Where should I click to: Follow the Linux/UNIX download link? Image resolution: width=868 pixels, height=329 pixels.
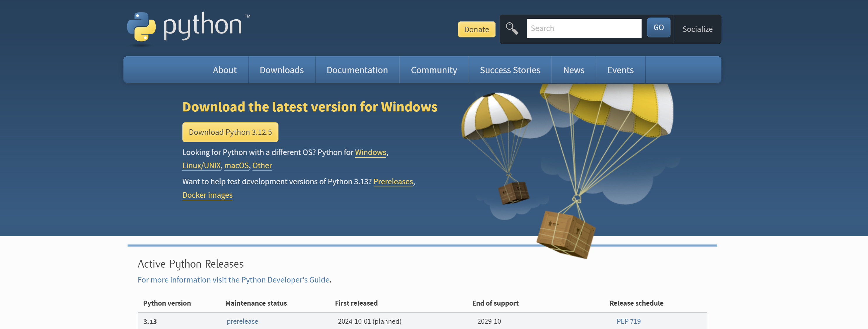click(201, 166)
